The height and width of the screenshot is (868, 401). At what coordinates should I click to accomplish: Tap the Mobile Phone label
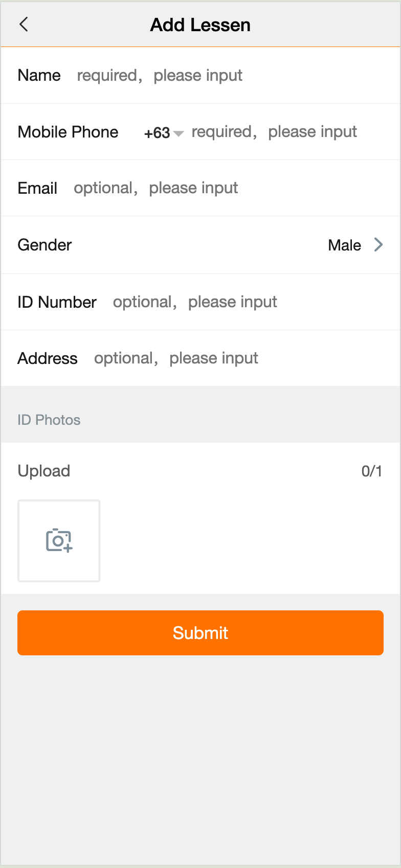click(x=68, y=132)
